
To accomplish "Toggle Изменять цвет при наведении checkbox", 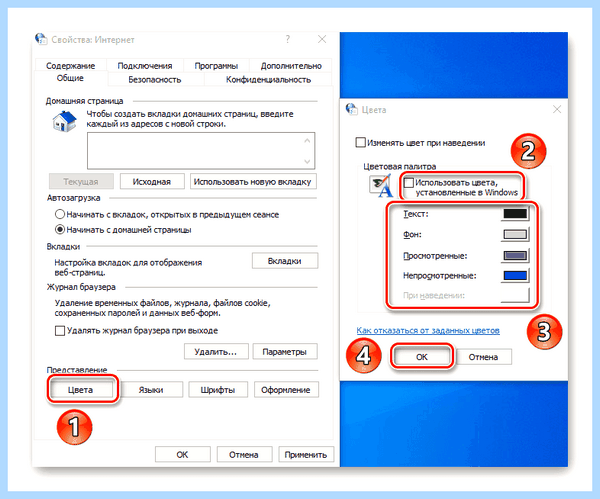I will pyautogui.click(x=360, y=142).
